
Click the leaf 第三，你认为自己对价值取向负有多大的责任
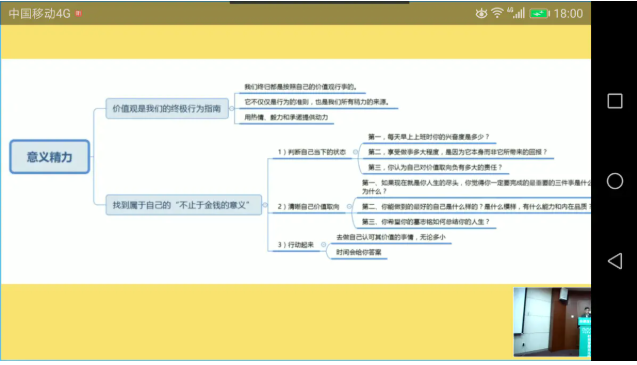pyautogui.click(x=435, y=167)
